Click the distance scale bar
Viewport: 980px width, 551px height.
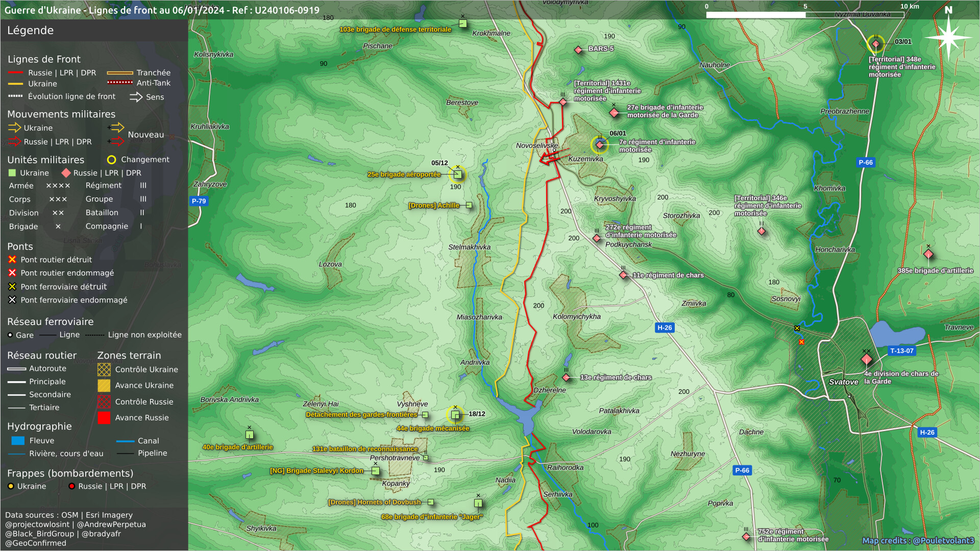805,15
